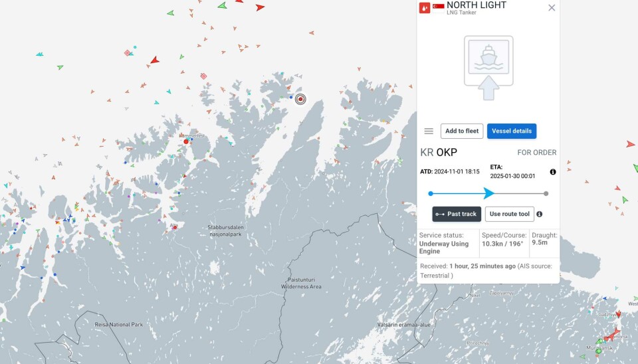Click the Use route tool button
Image resolution: width=638 pixels, height=364 pixels.
(x=510, y=214)
